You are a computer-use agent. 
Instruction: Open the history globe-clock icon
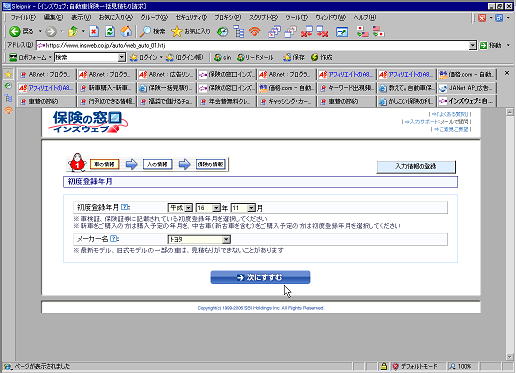tap(222, 32)
